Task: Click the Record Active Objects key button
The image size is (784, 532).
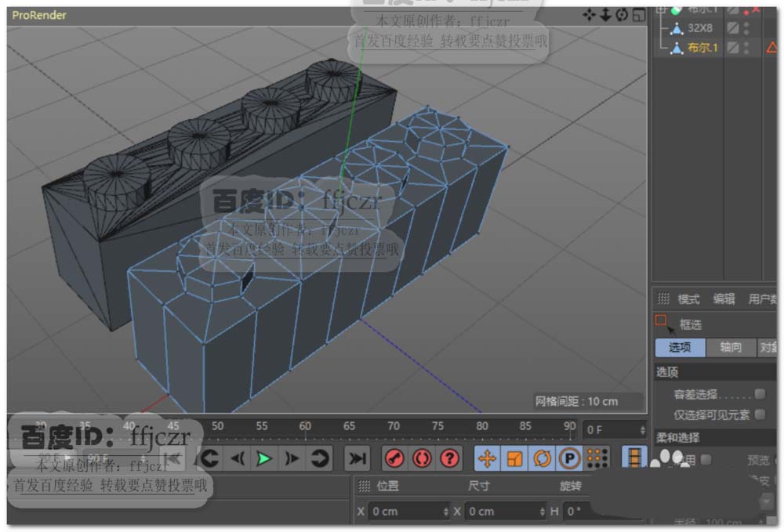Action: [x=394, y=458]
